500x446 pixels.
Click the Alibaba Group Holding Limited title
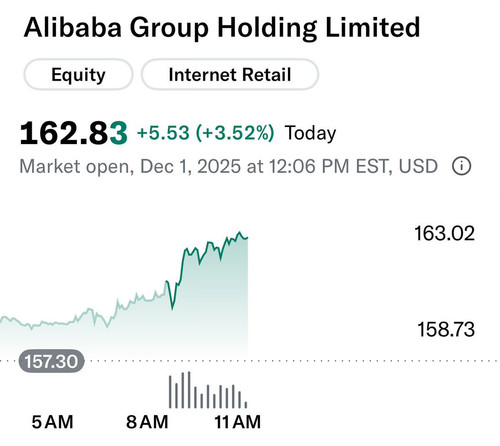[222, 27]
